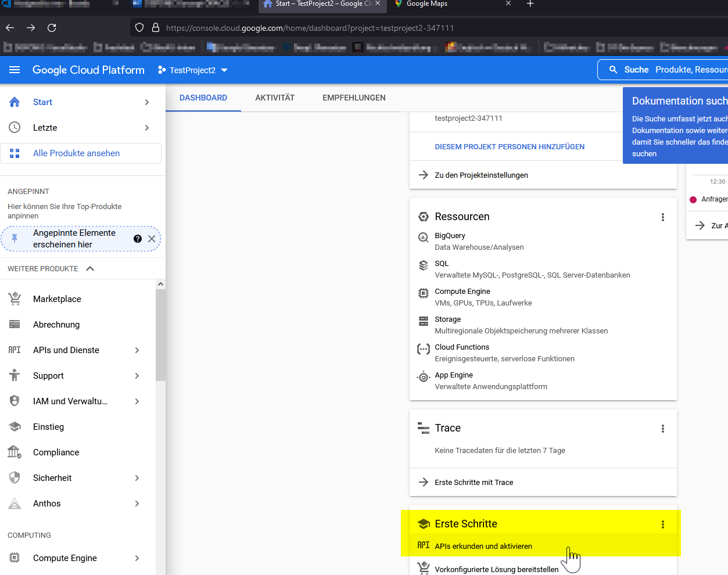
Task: Expand the Support submenu chevron
Action: [x=137, y=376]
